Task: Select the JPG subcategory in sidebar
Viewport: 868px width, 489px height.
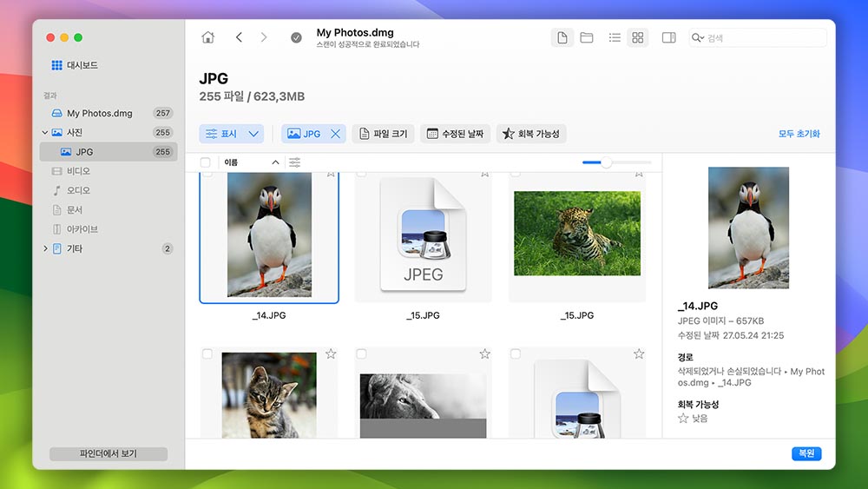Action: tap(108, 152)
